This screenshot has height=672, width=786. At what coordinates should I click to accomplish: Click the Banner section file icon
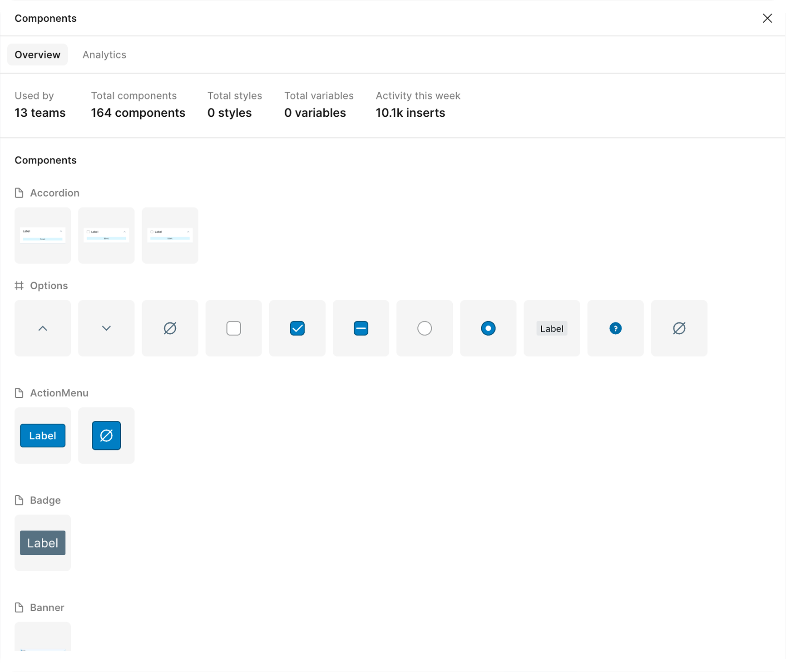point(19,608)
